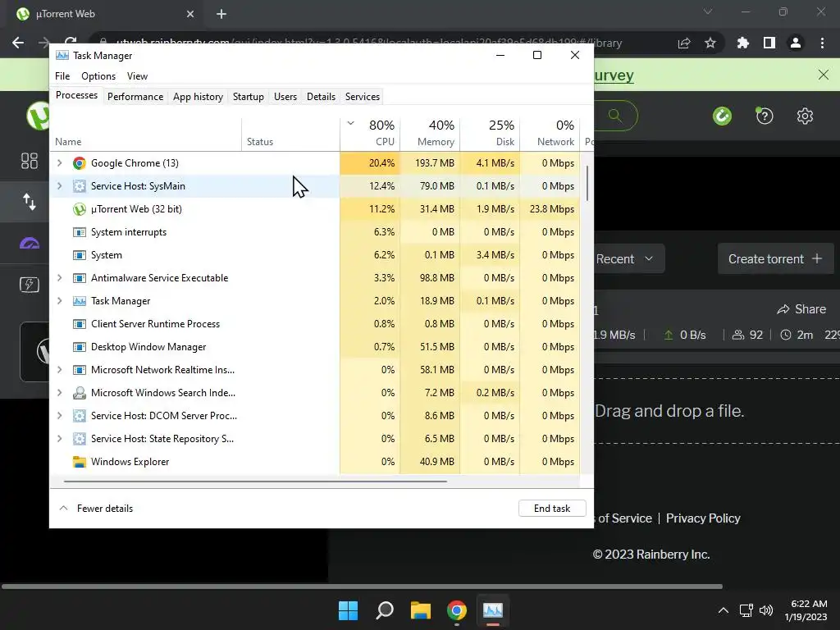This screenshot has width=840, height=630.
Task: Open File Explorer from taskbar
Action: 421,610
